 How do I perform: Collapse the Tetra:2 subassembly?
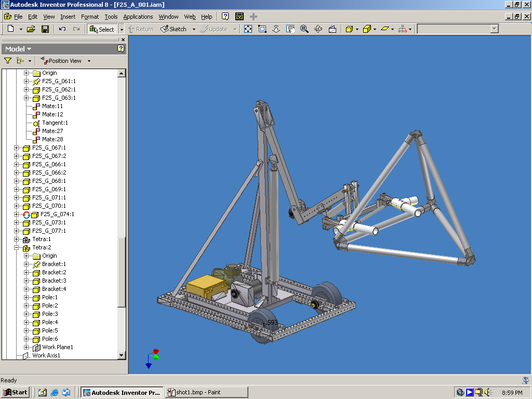pyautogui.click(x=16, y=248)
